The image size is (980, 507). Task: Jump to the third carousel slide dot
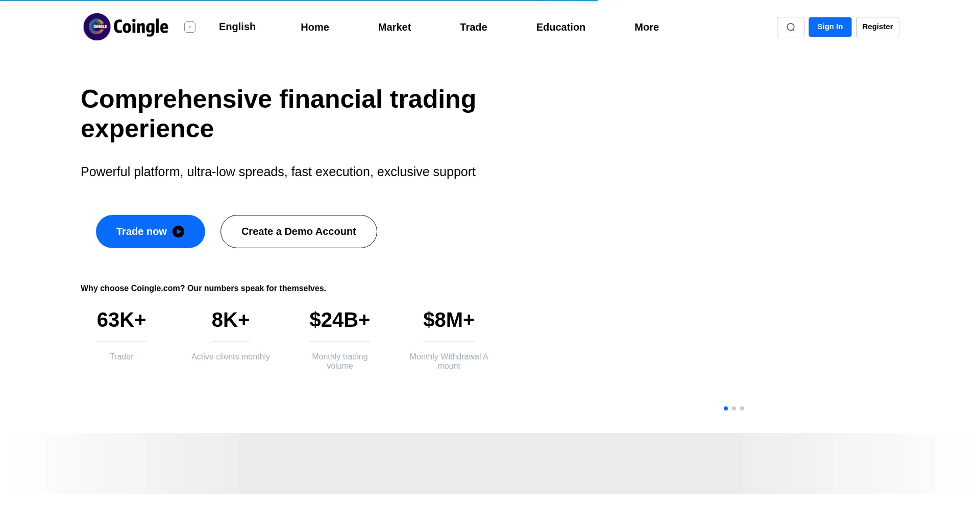click(x=742, y=408)
